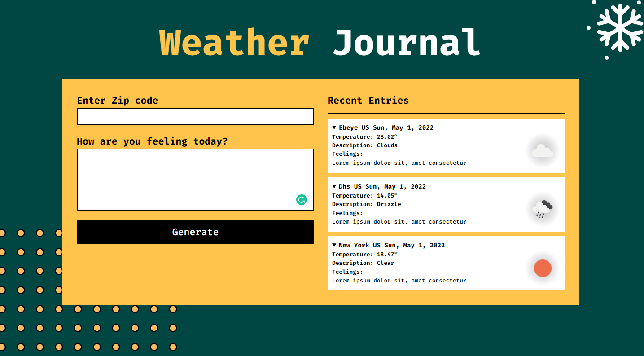Image resolution: width=644 pixels, height=356 pixels.
Task: Click the cloud weather icon for Ebeye
Action: [x=543, y=151]
